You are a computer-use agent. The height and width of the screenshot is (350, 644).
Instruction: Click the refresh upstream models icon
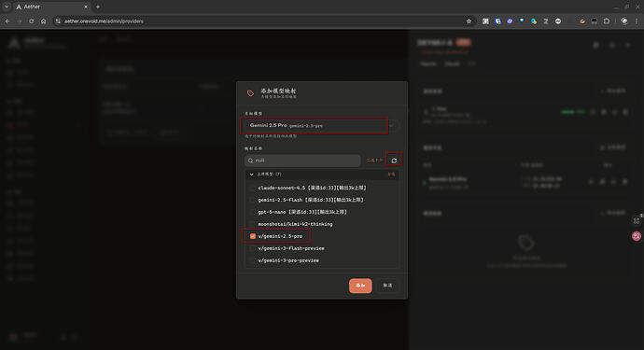click(x=394, y=161)
